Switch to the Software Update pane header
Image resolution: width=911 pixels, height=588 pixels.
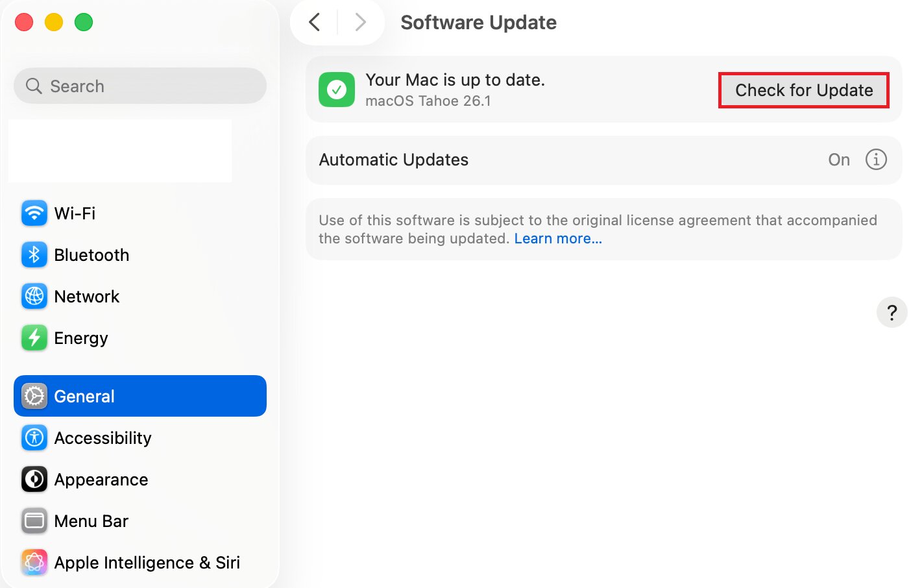[478, 22]
